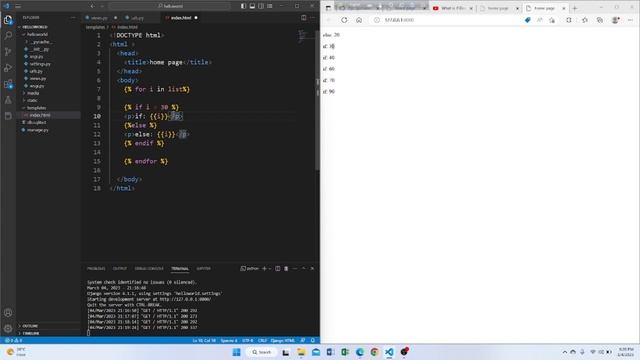This screenshot has width=640, height=360.
Task: Split the terminal
Action: tap(278, 269)
